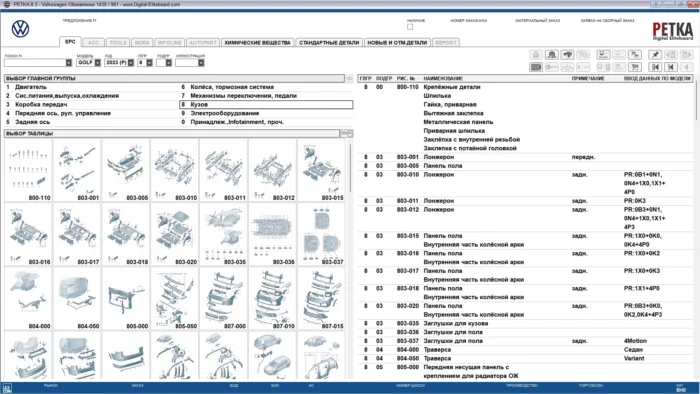Open the ПОИСК search dropdown arrow
The width and height of the screenshot is (700, 394).
[x=69, y=63]
